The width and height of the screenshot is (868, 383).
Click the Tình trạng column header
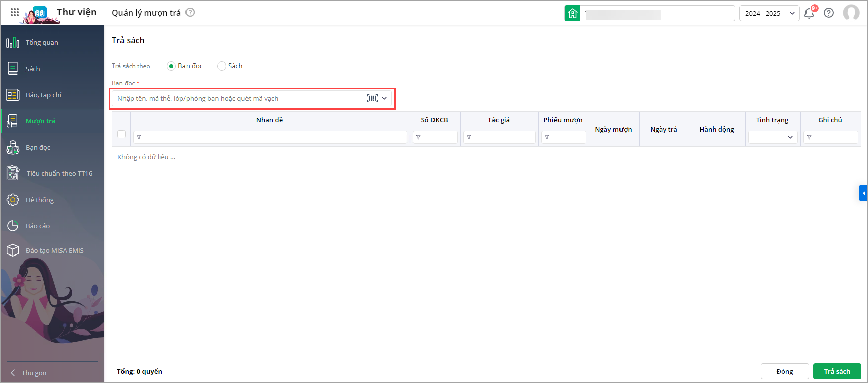pyautogui.click(x=772, y=120)
